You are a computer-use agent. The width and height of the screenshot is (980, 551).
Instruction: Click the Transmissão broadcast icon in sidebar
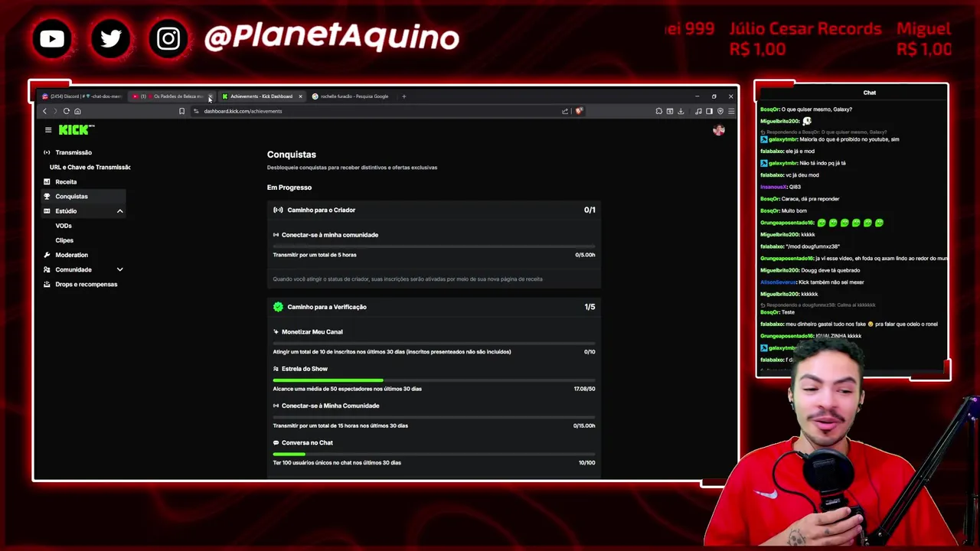47,152
